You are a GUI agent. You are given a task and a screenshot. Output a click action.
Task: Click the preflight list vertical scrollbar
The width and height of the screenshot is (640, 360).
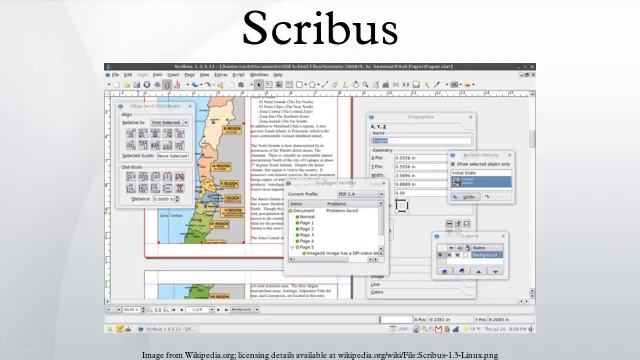(381, 226)
